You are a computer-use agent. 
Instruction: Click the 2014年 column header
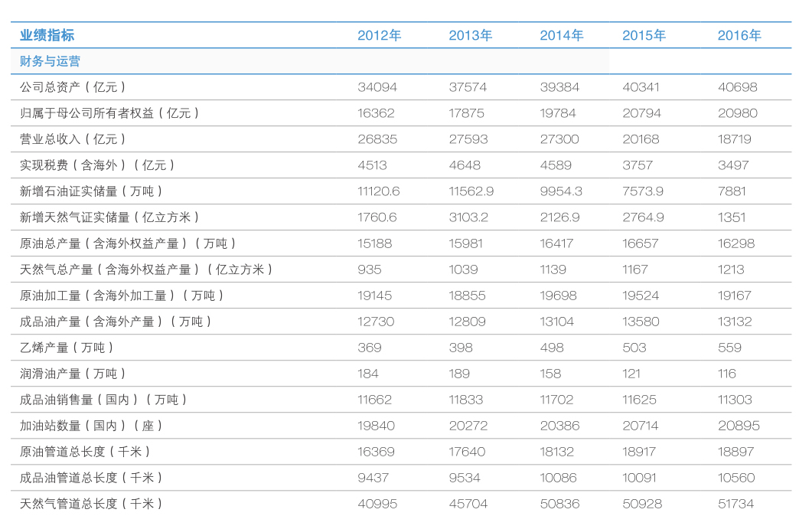click(561, 35)
